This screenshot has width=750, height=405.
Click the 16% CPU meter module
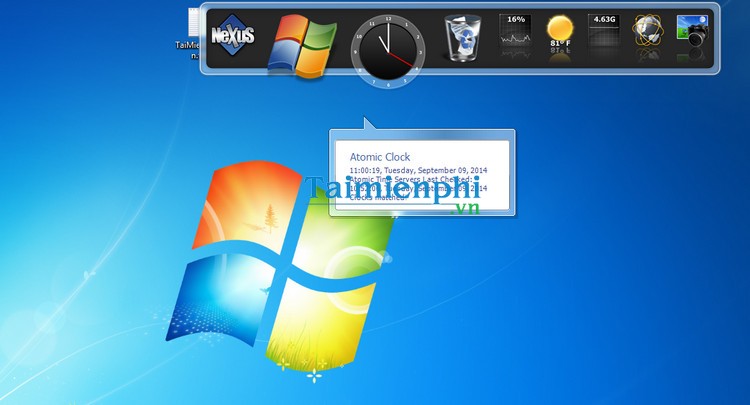516,31
